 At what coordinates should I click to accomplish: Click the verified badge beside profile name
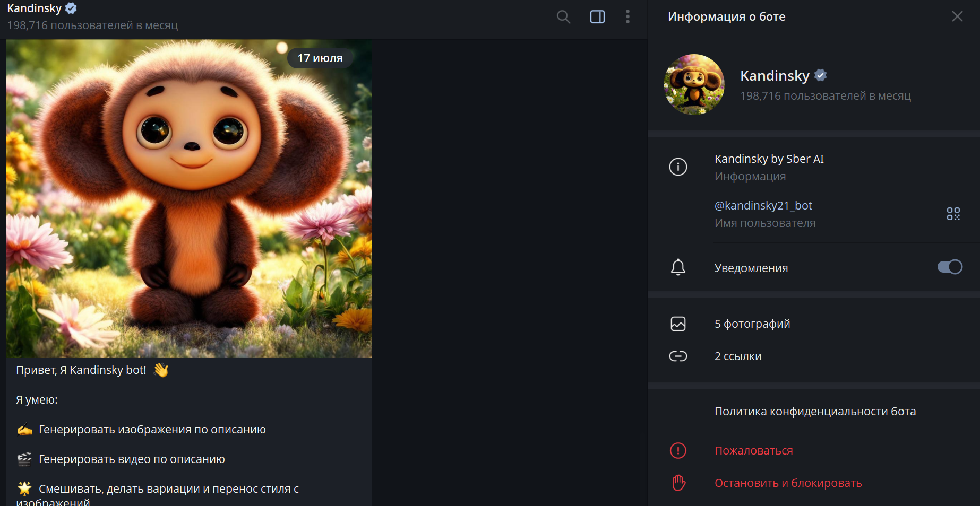(x=820, y=75)
